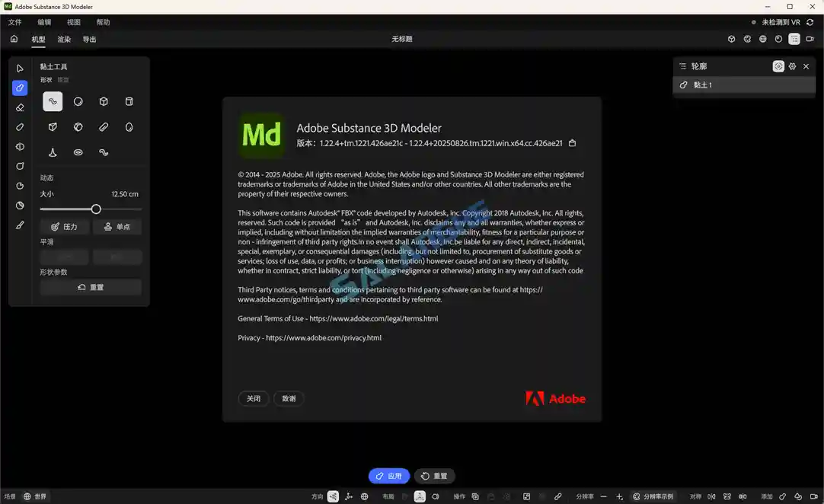Switch to the 渲染 tab
The image size is (824, 504).
click(x=64, y=39)
